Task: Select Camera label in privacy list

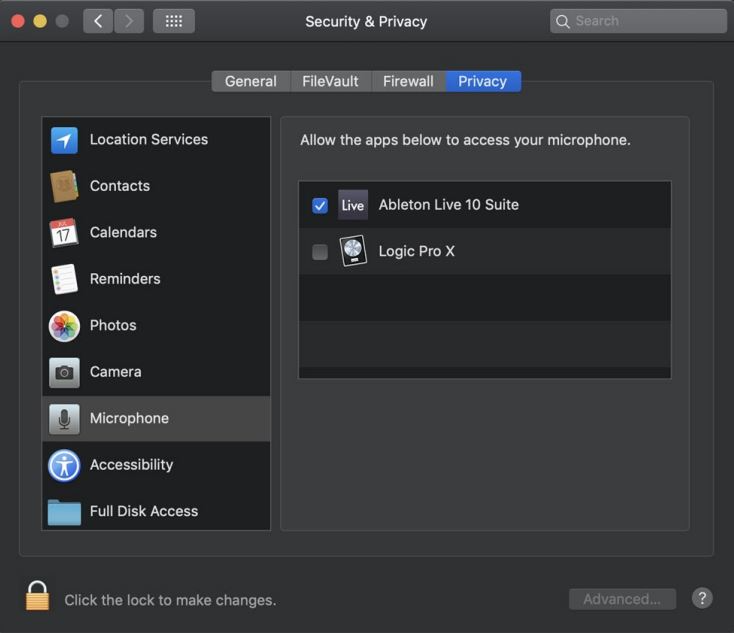Action: click(x=116, y=372)
